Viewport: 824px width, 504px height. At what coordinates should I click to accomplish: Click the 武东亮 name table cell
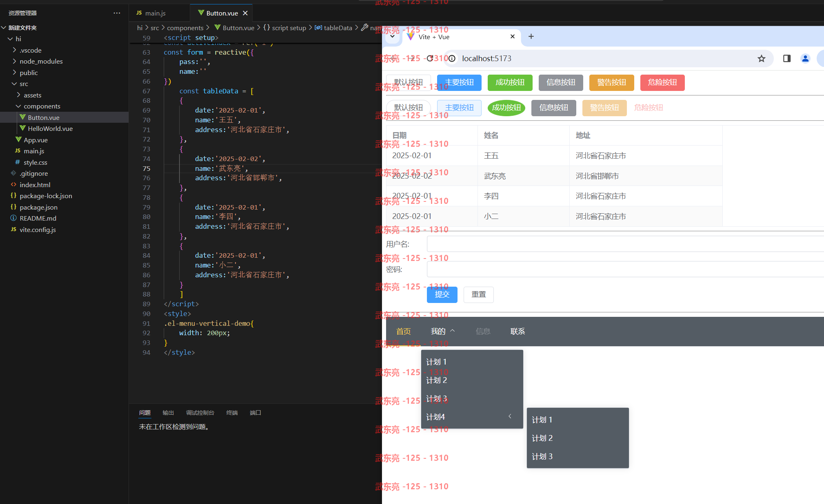523,176
